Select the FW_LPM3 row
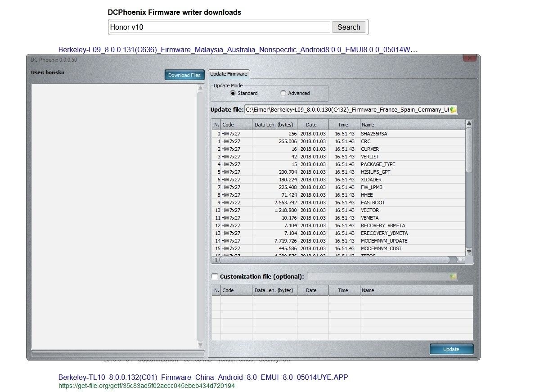The height and width of the screenshot is (392, 535). click(x=338, y=187)
